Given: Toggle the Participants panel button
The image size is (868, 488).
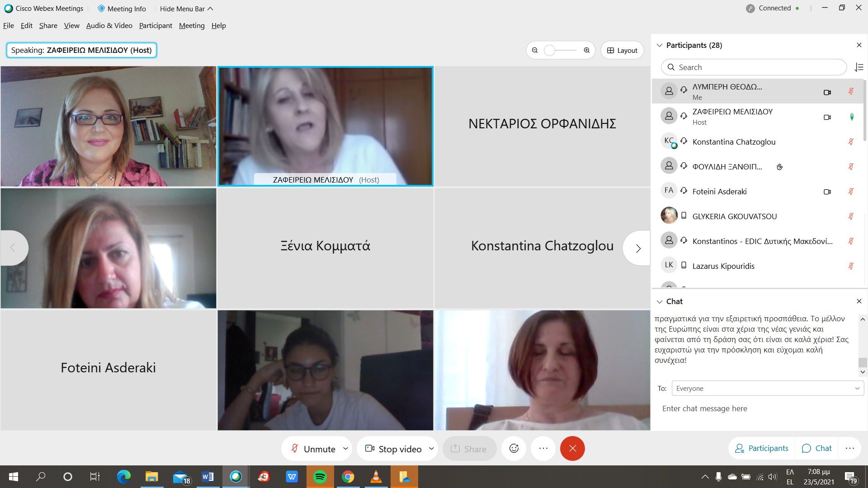Looking at the screenshot, I should click(762, 448).
